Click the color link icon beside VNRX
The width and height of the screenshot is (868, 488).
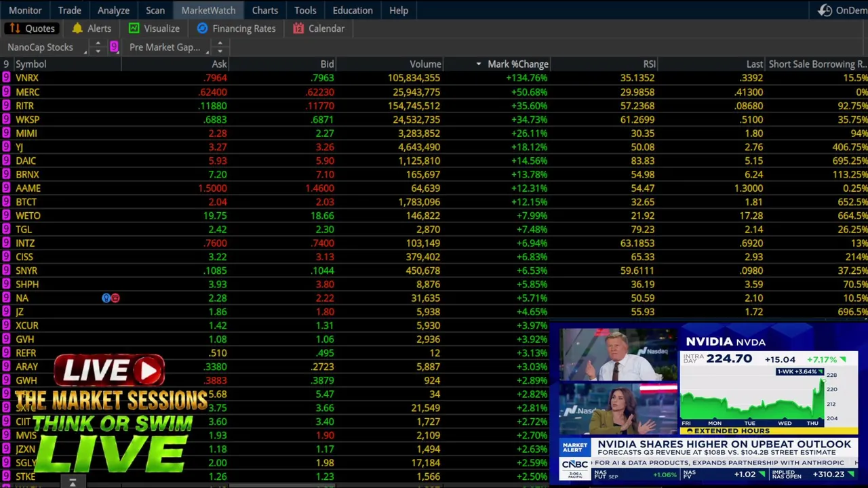6,78
